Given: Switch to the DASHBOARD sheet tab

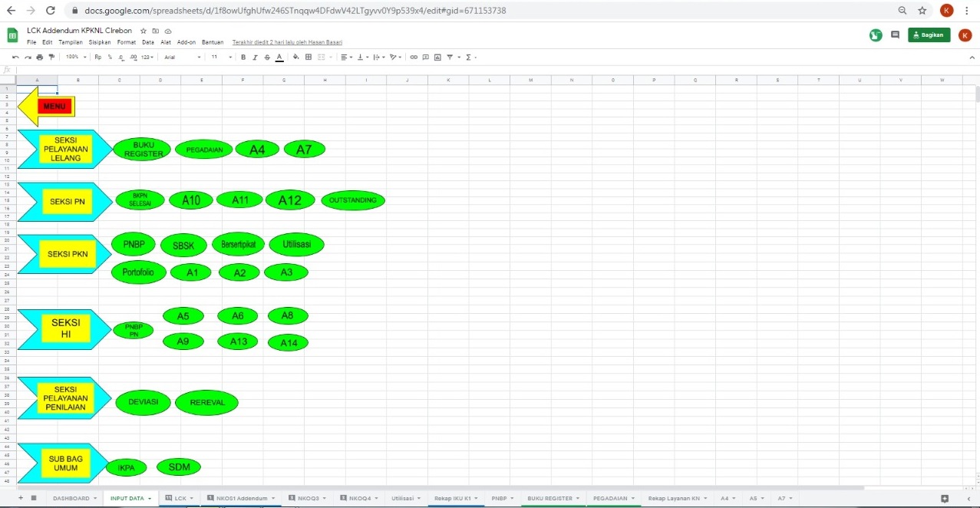Looking at the screenshot, I should (x=71, y=498).
